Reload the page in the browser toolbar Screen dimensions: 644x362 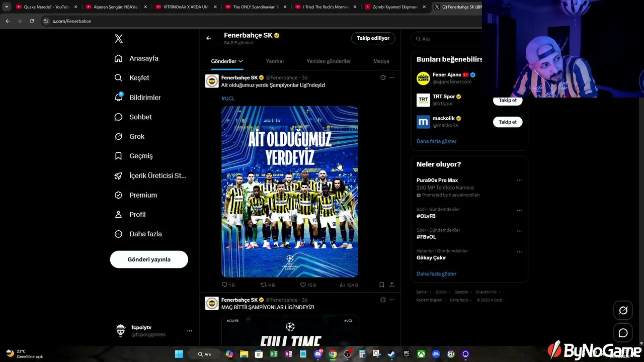(32, 21)
